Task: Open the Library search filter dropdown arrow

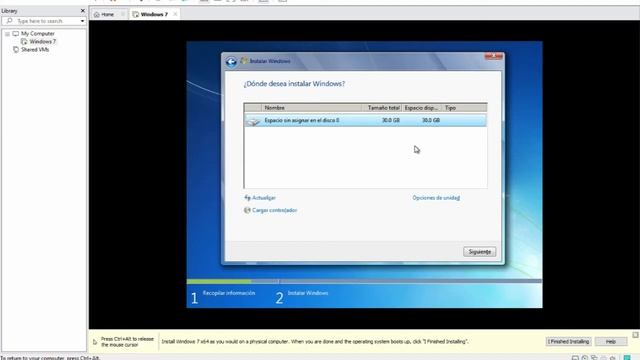Action: [x=82, y=21]
